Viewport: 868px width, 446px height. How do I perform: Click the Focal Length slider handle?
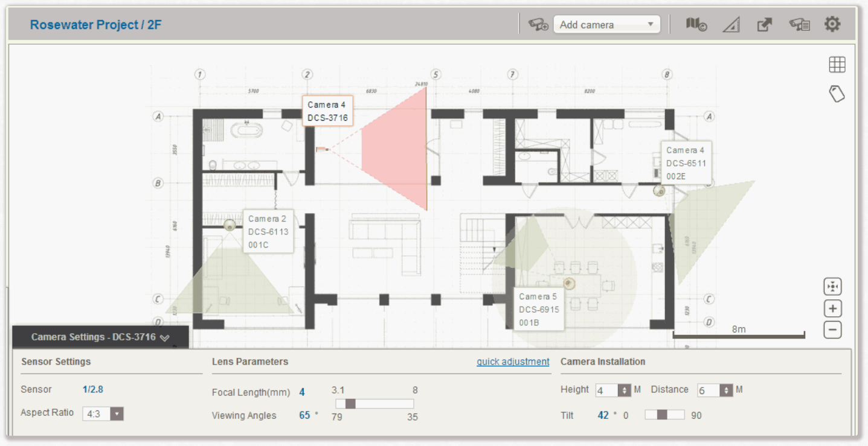coord(350,404)
